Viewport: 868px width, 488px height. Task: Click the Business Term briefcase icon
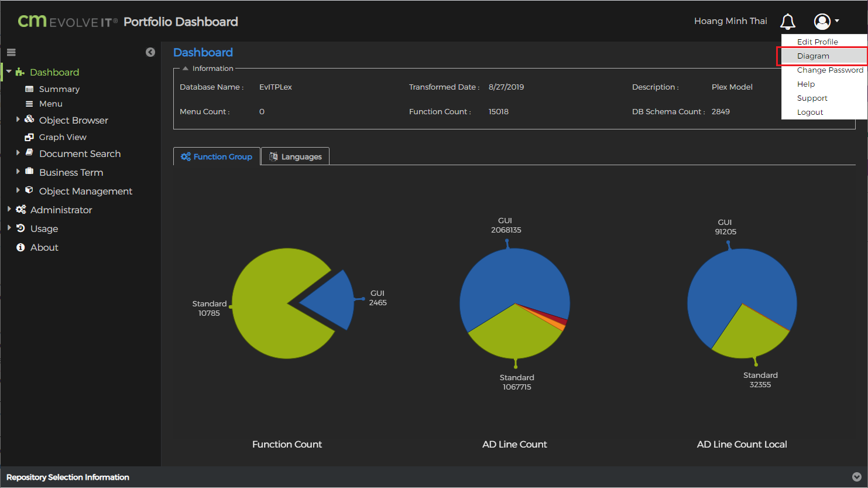[x=29, y=172]
